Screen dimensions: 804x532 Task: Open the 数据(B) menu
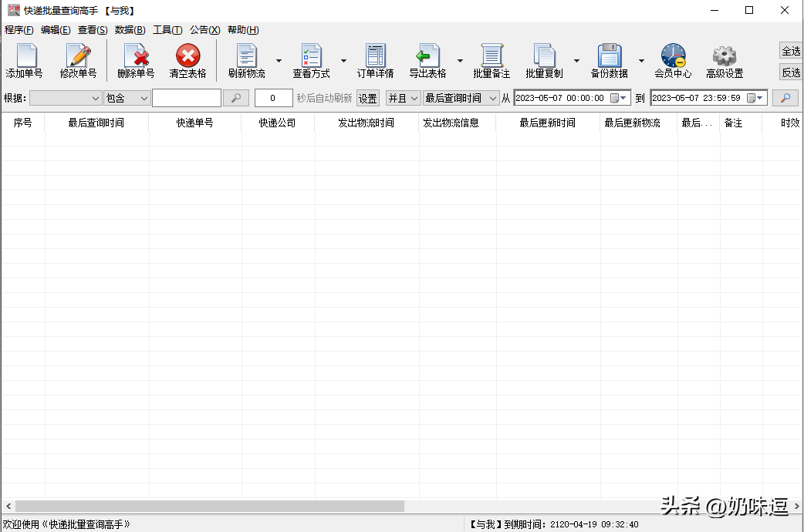pyautogui.click(x=130, y=30)
